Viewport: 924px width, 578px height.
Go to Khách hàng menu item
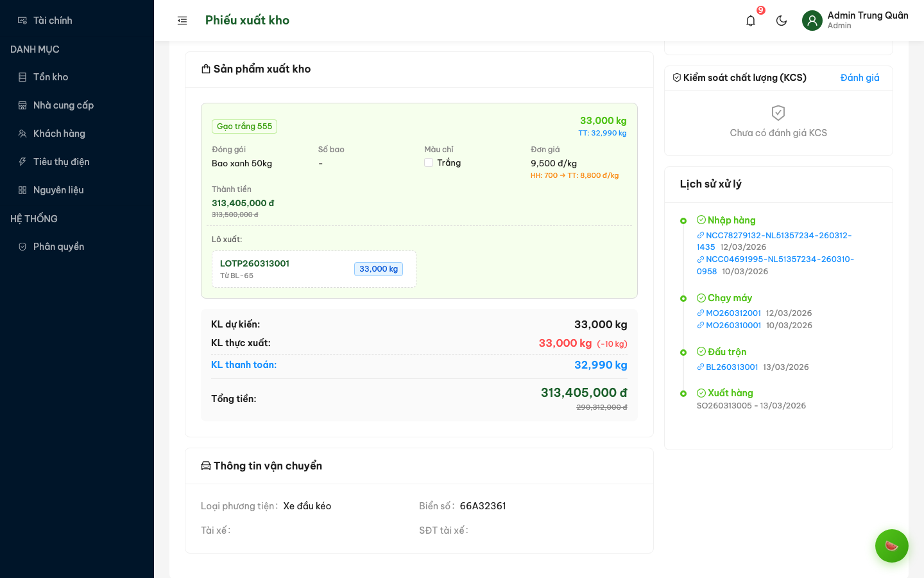[x=59, y=134]
